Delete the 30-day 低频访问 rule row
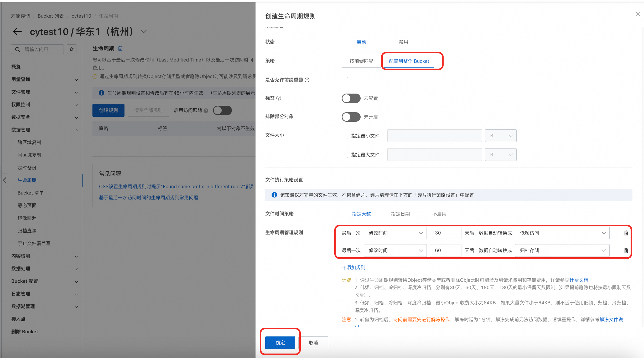Image resolution: width=644 pixels, height=358 pixels. (626, 233)
